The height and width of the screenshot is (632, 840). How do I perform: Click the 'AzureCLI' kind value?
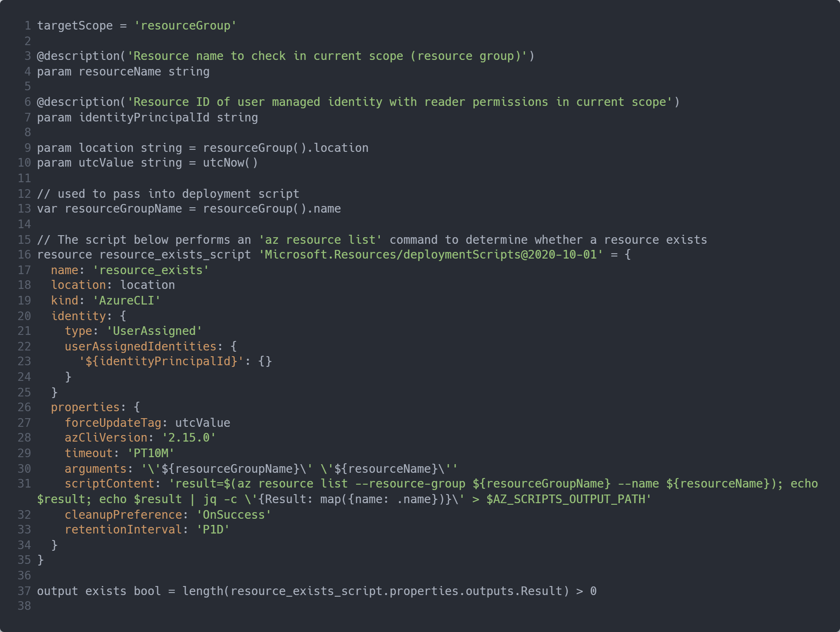click(x=127, y=301)
